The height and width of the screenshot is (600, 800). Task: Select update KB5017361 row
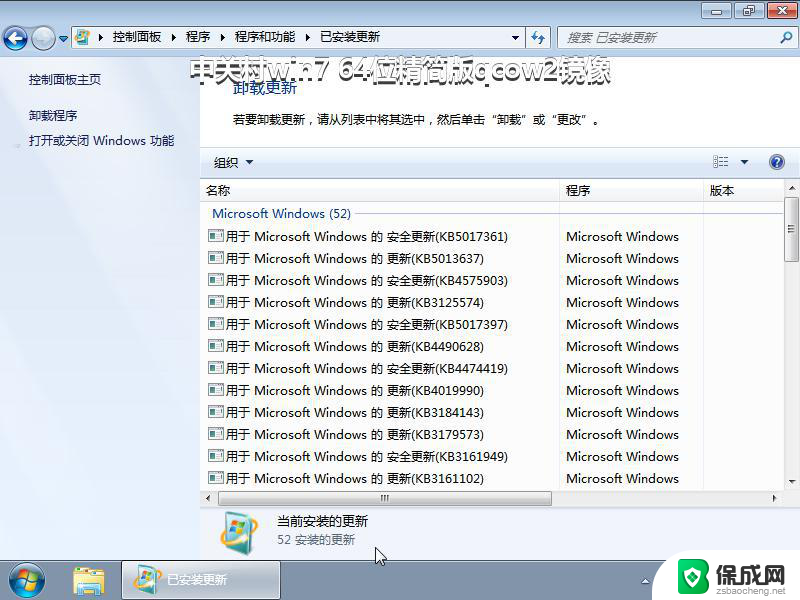[x=492, y=237]
